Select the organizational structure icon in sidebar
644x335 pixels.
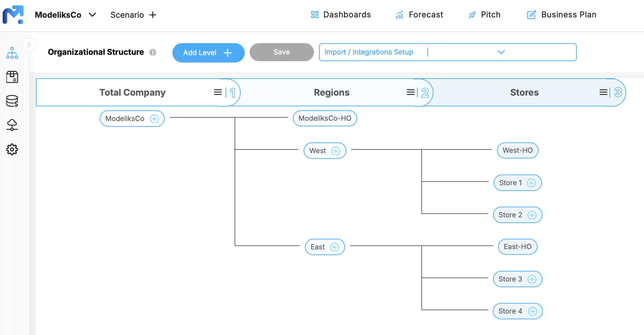[12, 52]
